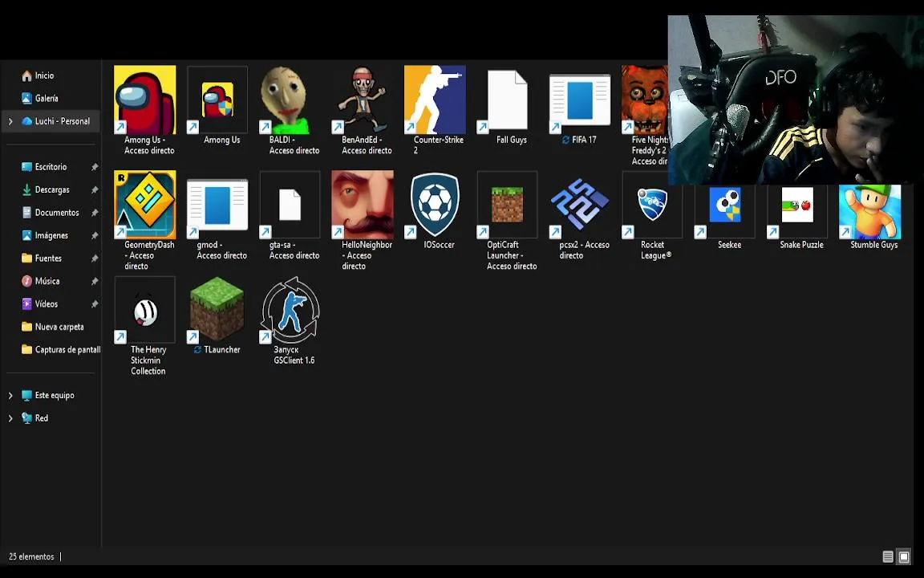
Task: Select Este equipo in the navigation pane
Action: pos(55,395)
